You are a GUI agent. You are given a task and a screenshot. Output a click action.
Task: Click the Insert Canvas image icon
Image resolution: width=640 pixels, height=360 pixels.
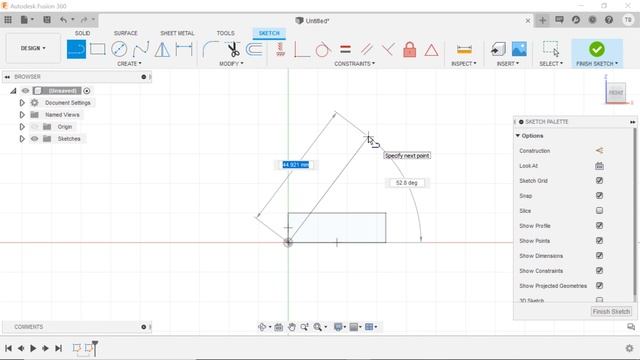coord(519,49)
